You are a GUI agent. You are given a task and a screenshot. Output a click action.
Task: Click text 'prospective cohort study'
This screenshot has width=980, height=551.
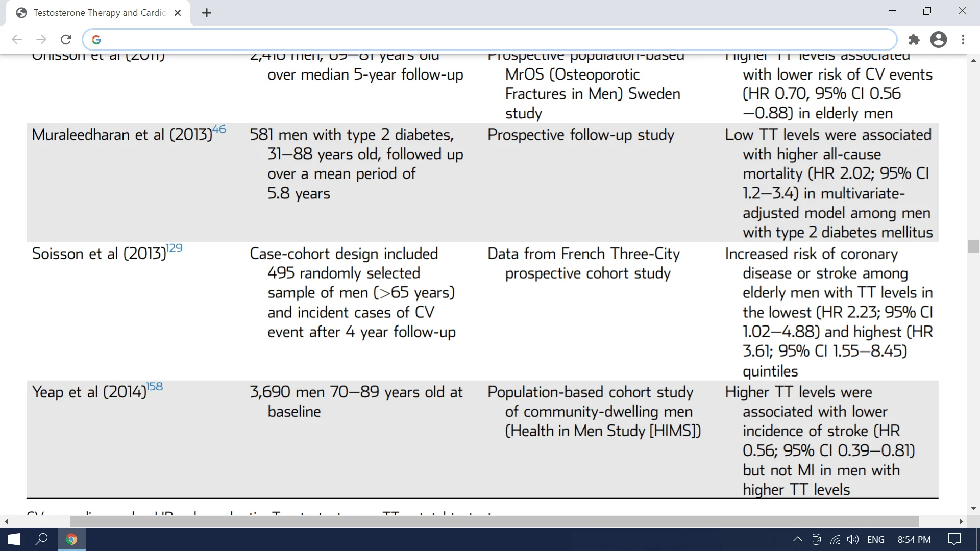click(588, 273)
